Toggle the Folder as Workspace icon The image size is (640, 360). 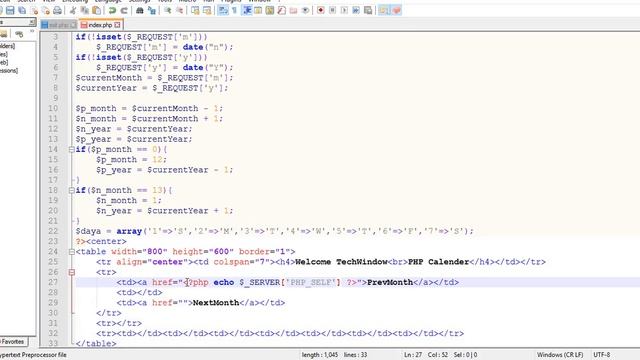coord(293,10)
